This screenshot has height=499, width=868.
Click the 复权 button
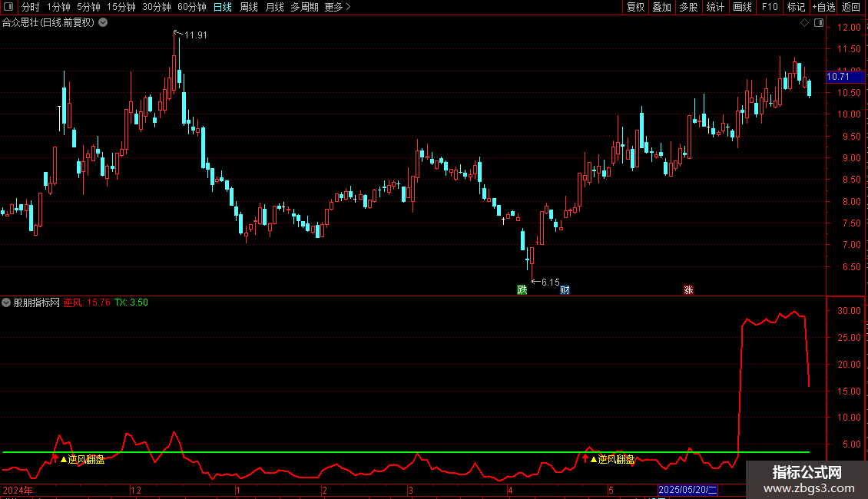pyautogui.click(x=635, y=7)
